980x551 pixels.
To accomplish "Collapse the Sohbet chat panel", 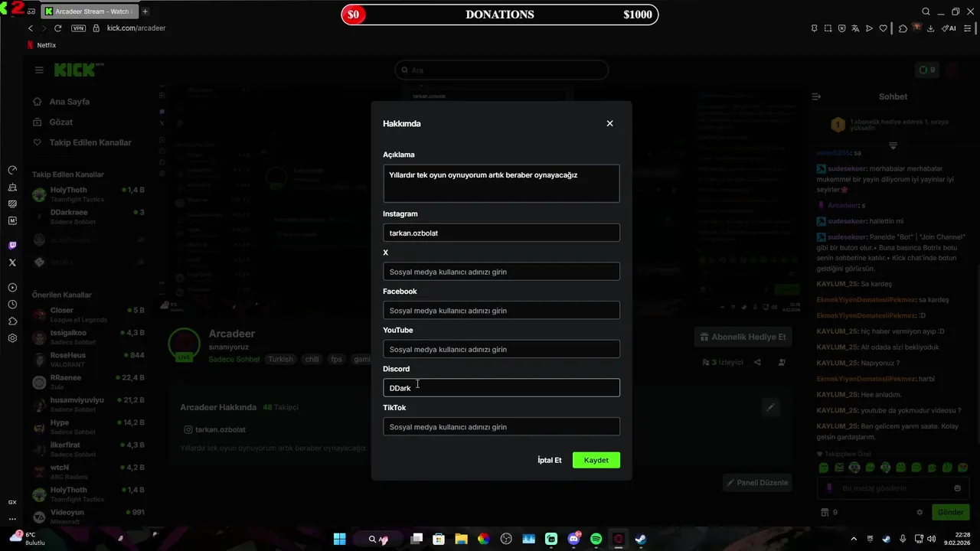I will coord(816,96).
